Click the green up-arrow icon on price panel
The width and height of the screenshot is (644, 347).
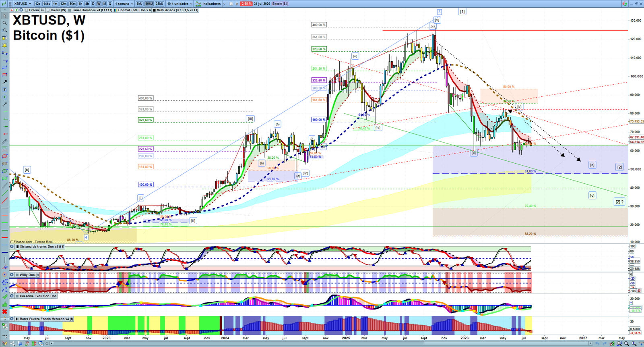(x=17, y=10)
